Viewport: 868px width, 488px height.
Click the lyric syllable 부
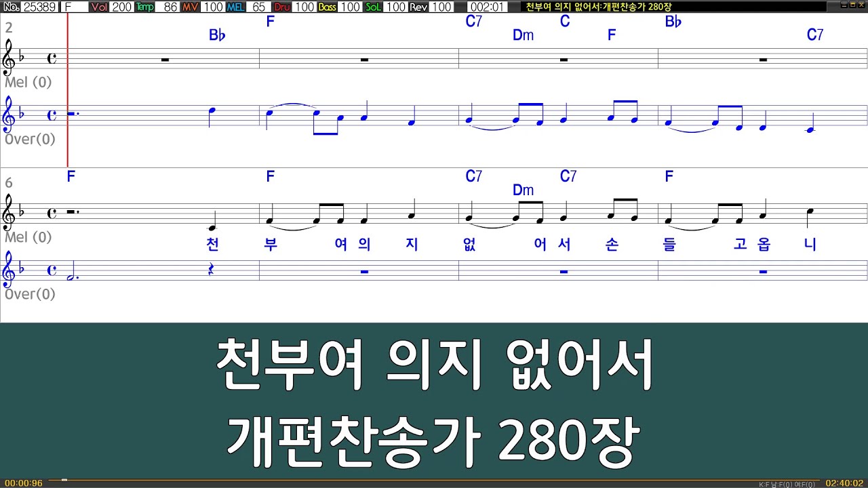(271, 245)
